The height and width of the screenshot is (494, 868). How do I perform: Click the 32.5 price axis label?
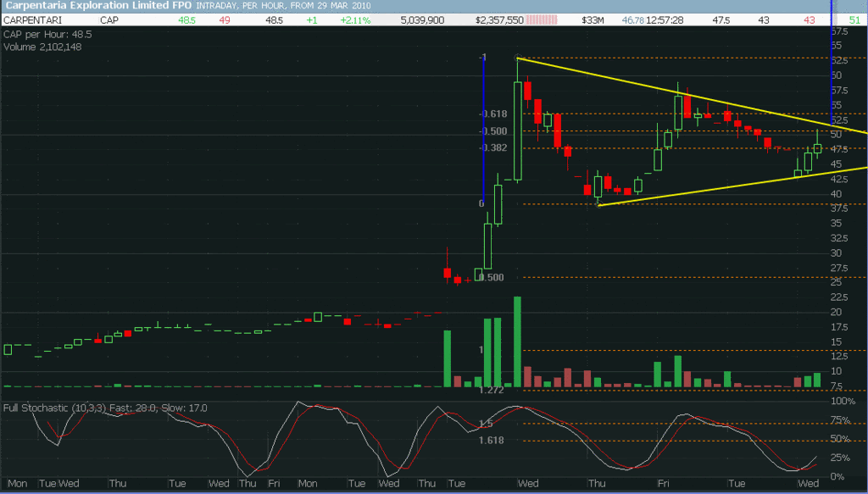tap(839, 238)
